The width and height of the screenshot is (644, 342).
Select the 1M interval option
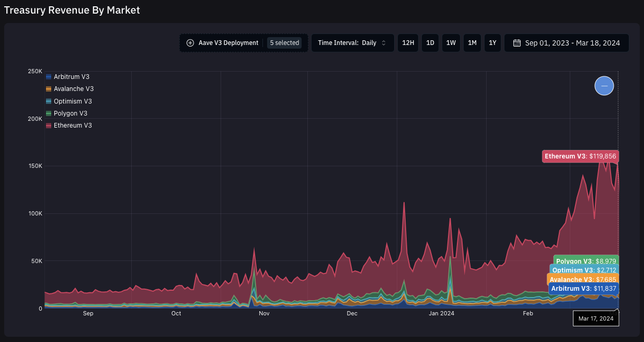coord(472,43)
